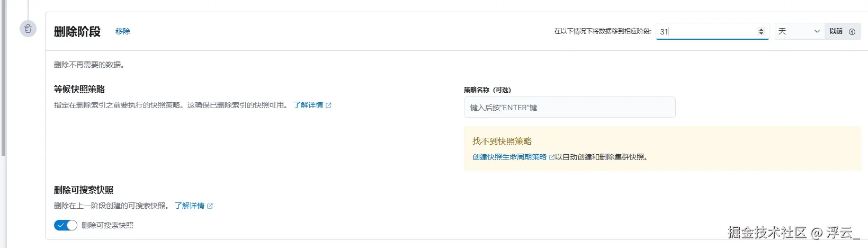
Task: Click the 以前 label beside the unit dropdown
Action: [x=836, y=31]
